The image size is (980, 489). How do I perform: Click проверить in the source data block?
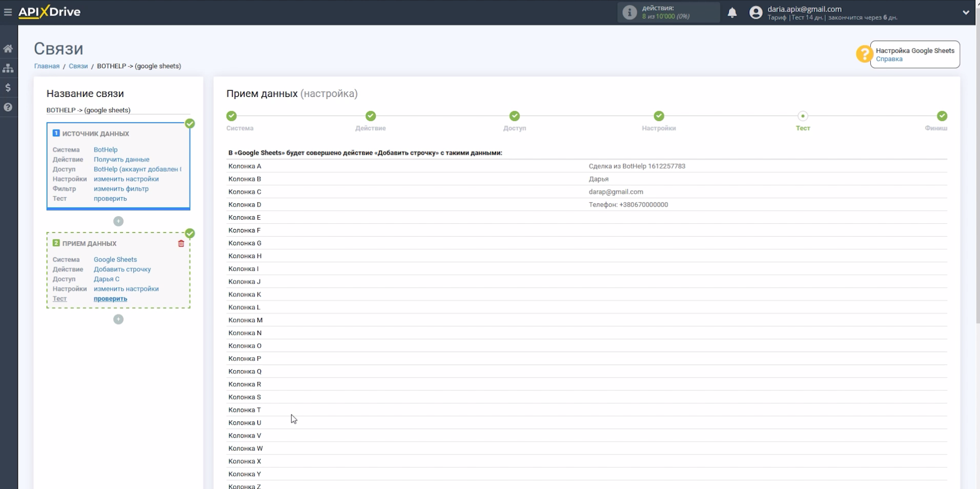click(x=110, y=198)
